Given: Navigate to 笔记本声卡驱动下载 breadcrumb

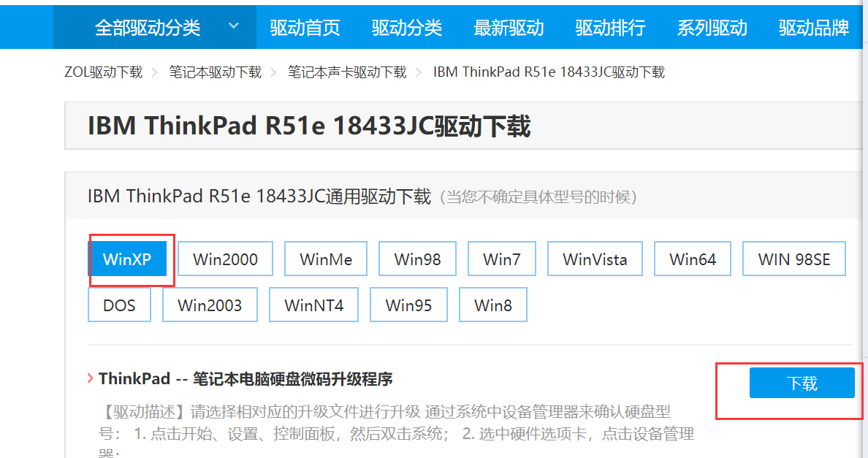Looking at the screenshot, I should point(346,72).
